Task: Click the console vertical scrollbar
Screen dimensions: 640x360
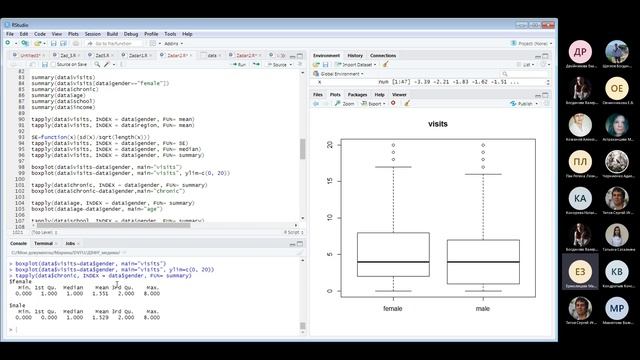Action: tap(302, 325)
